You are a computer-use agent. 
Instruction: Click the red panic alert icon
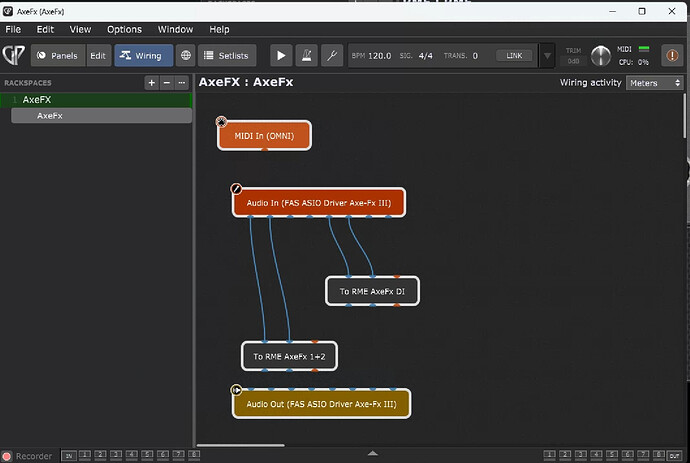pos(672,55)
